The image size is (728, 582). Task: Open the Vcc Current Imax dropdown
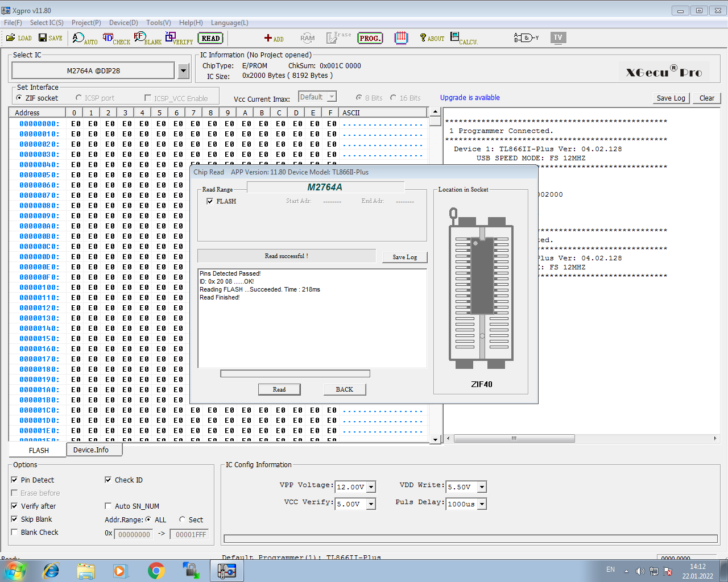(x=332, y=97)
